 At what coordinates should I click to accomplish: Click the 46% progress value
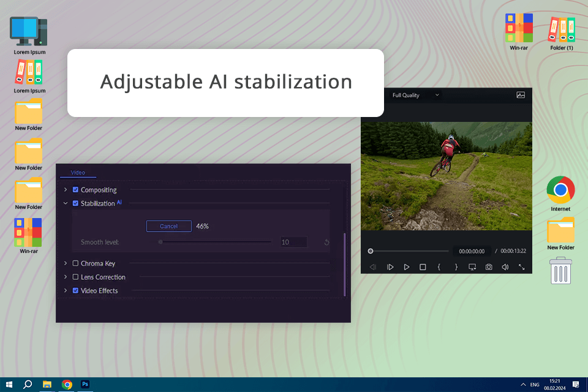click(x=203, y=226)
